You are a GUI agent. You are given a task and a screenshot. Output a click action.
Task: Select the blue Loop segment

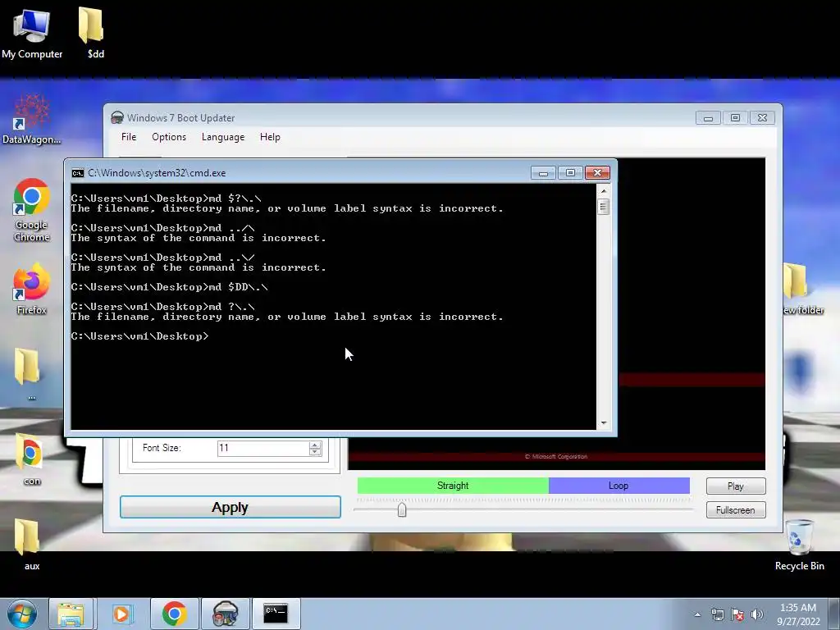(x=619, y=486)
